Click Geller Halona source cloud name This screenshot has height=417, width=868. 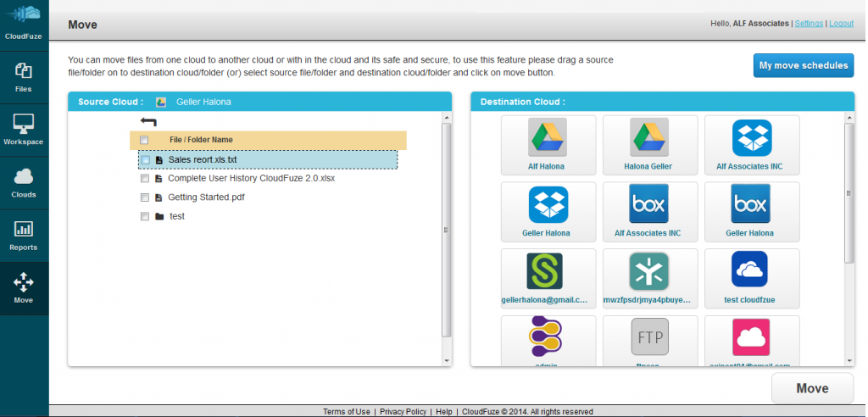tap(203, 102)
